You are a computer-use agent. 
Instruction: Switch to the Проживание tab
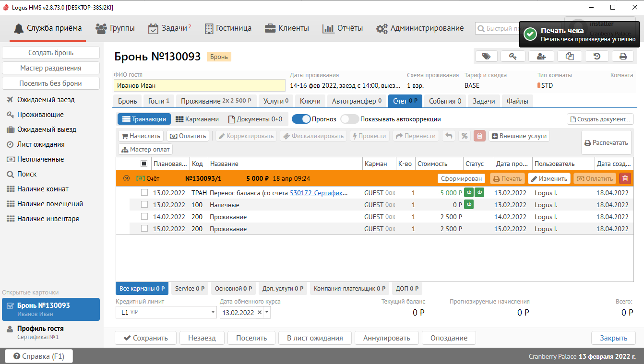216,101
